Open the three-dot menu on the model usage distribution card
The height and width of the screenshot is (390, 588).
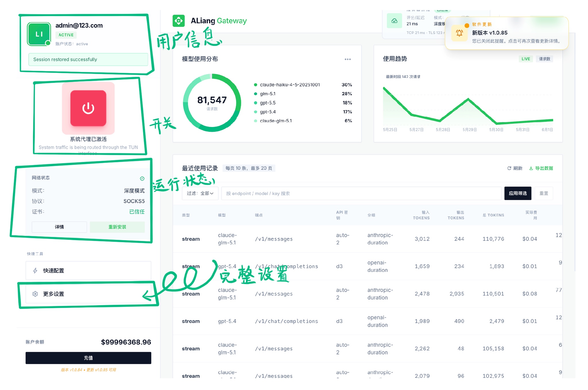pyautogui.click(x=348, y=59)
